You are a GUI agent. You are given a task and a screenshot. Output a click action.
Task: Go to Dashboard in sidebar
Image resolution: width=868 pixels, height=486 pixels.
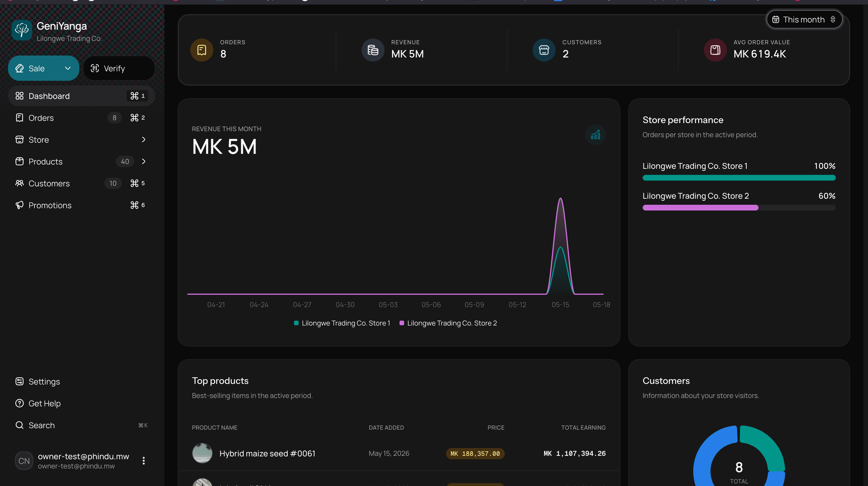point(81,96)
